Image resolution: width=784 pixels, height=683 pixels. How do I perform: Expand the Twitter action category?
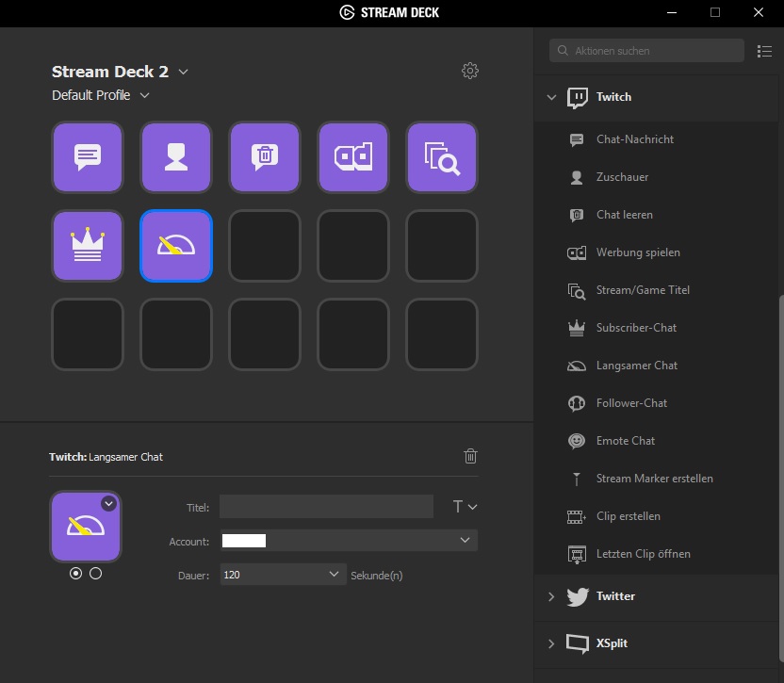click(551, 596)
